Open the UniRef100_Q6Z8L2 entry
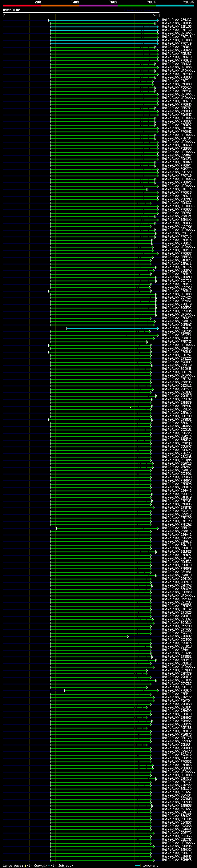 177,386
